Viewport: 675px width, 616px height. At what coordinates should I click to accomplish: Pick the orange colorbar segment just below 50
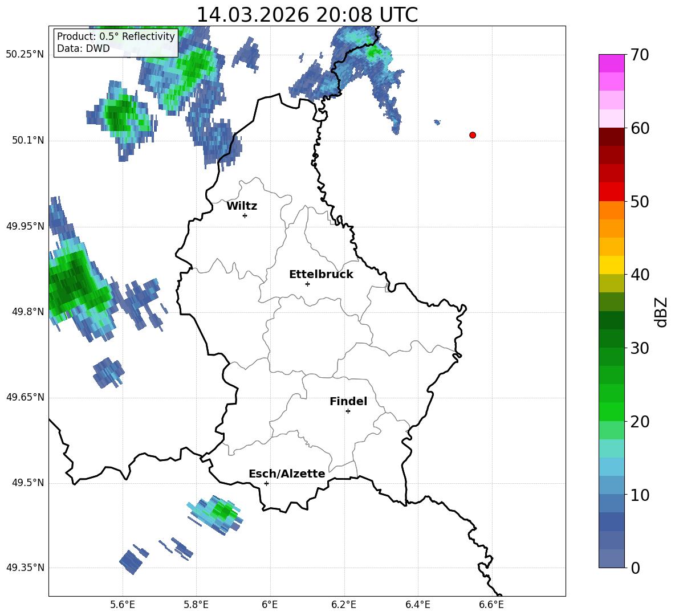point(611,210)
